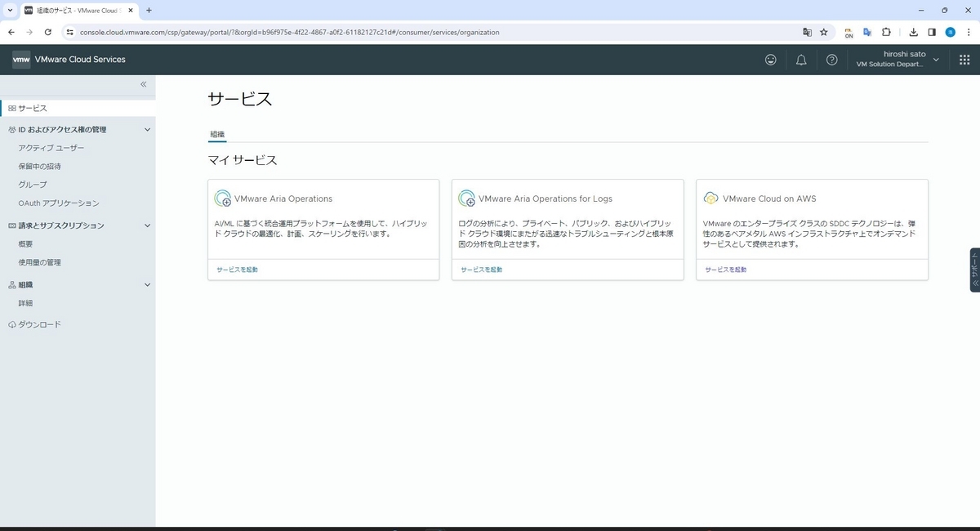This screenshot has height=531, width=980.
Task: Click the feedback smiley icon
Action: point(770,60)
